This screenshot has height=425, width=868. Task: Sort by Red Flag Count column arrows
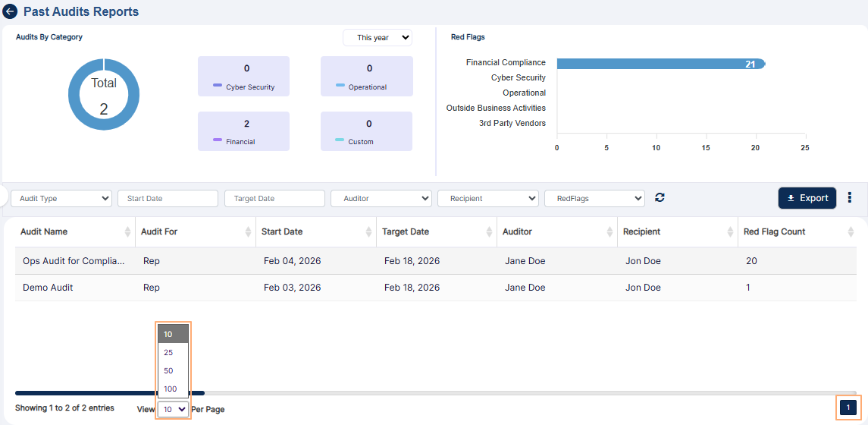point(851,232)
